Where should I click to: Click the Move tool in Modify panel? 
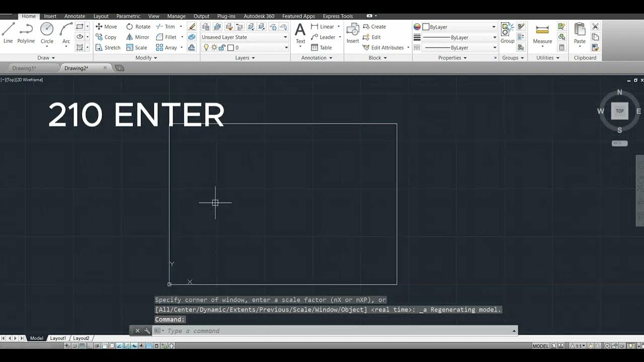106,27
